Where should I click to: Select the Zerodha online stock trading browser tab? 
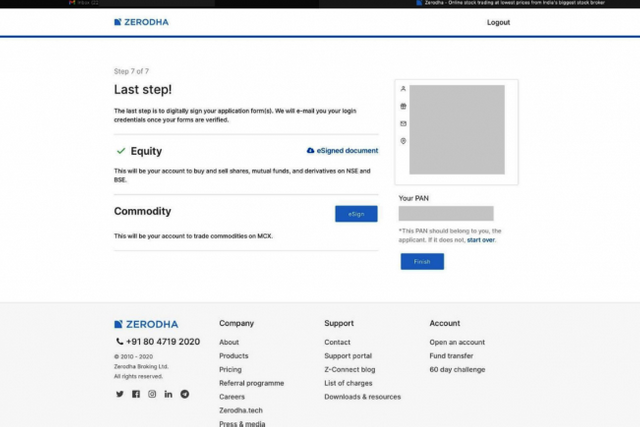[510, 3]
